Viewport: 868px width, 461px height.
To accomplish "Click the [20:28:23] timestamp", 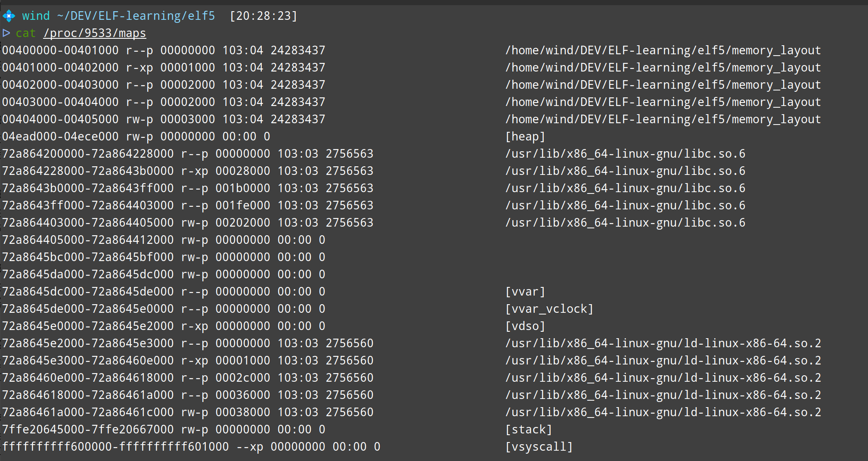I will coord(263,16).
